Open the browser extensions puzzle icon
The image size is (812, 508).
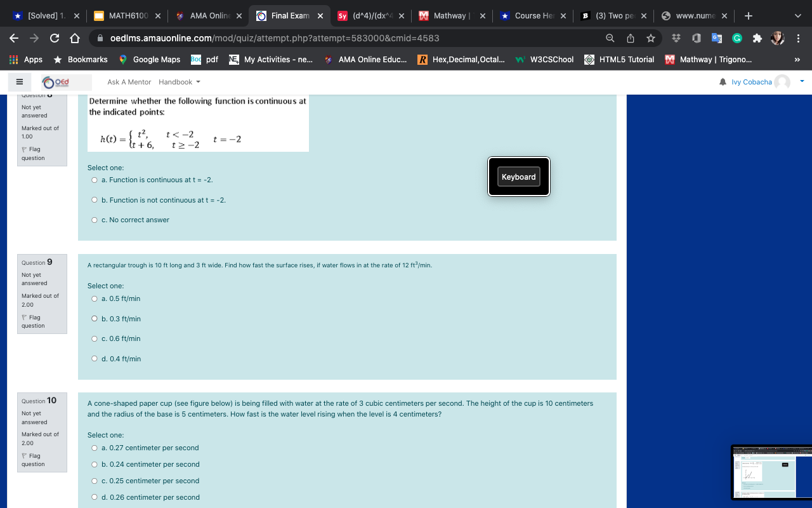coord(756,38)
